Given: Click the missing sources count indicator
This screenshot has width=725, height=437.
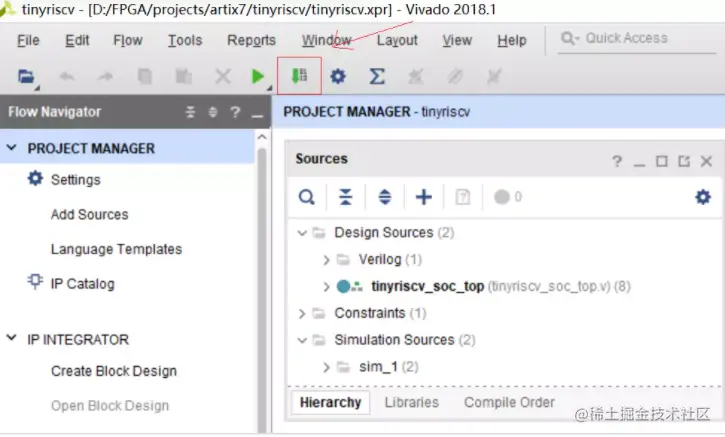Looking at the screenshot, I should click(508, 197).
